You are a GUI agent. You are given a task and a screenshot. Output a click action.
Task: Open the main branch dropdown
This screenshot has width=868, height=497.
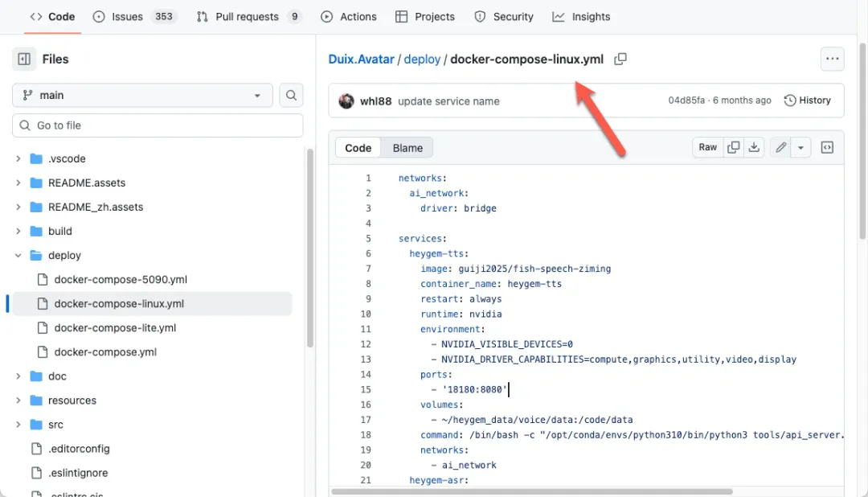point(142,95)
